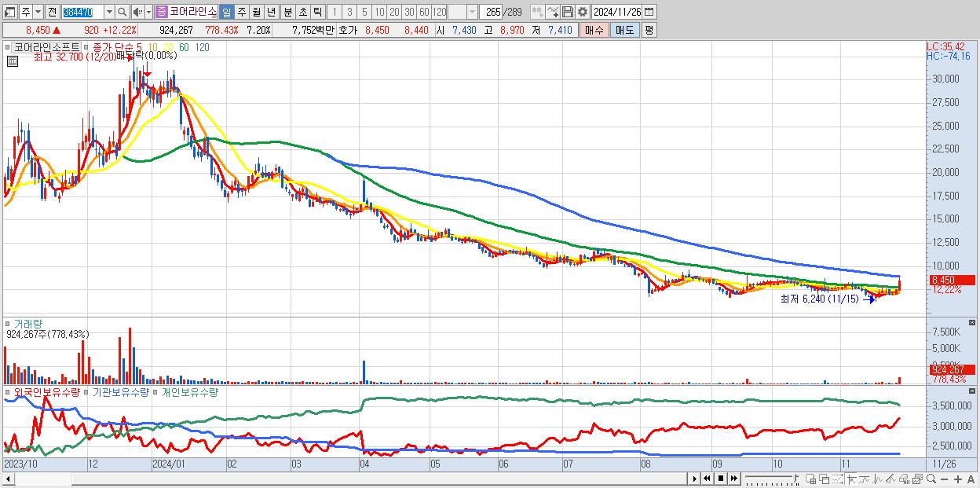Zoom in chart with plus icon
The image size is (980, 488).
point(957,479)
